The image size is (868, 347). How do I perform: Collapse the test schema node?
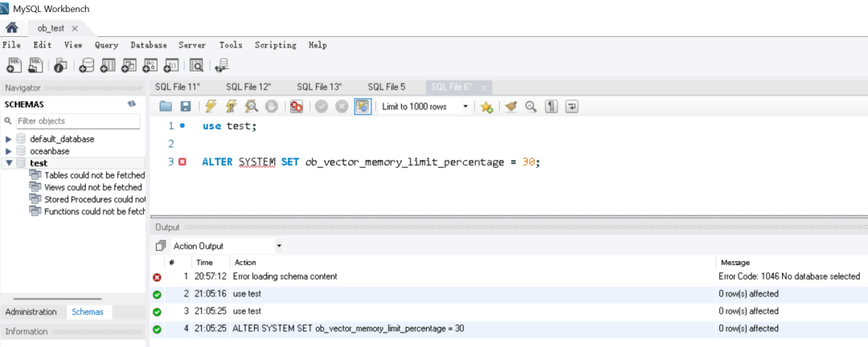8,163
